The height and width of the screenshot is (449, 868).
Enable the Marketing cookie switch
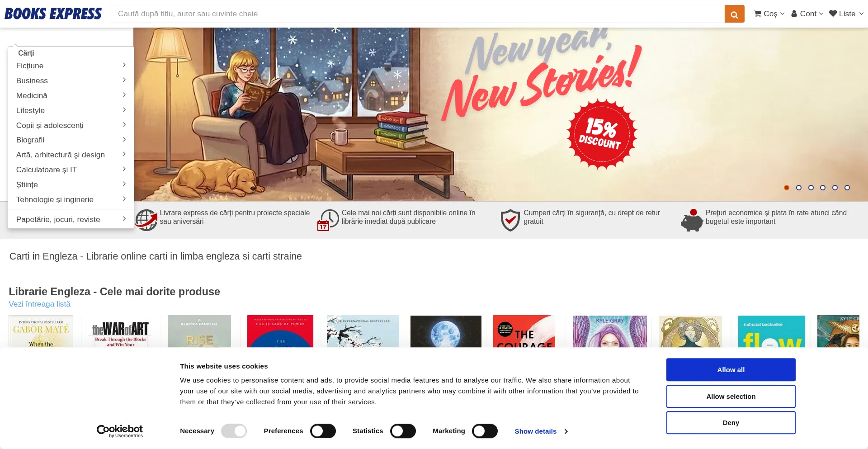click(x=485, y=431)
